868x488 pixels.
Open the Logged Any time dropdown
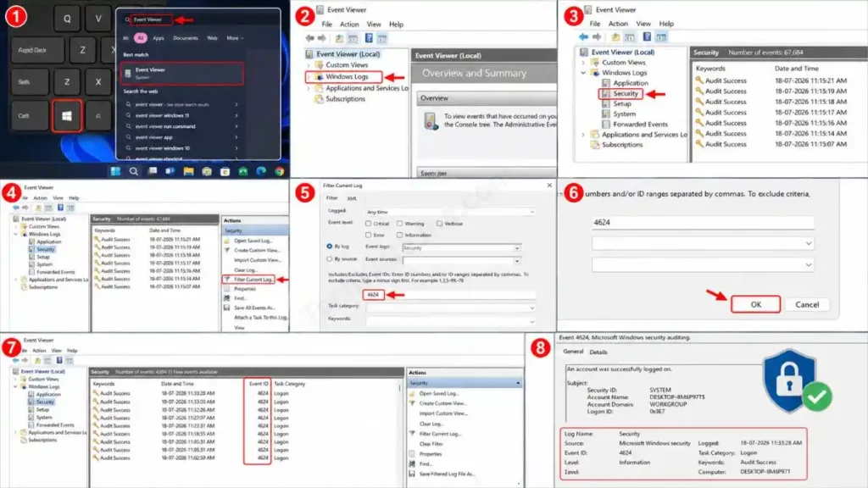[451, 212]
